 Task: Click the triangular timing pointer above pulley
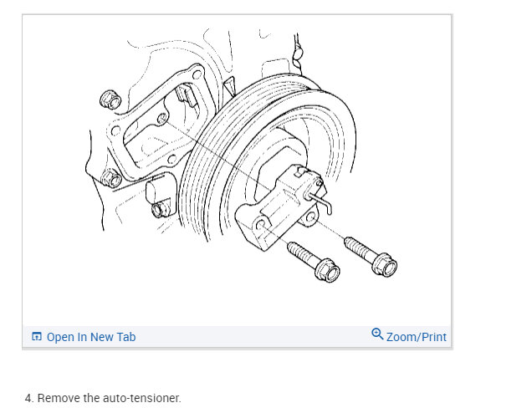[229, 86]
